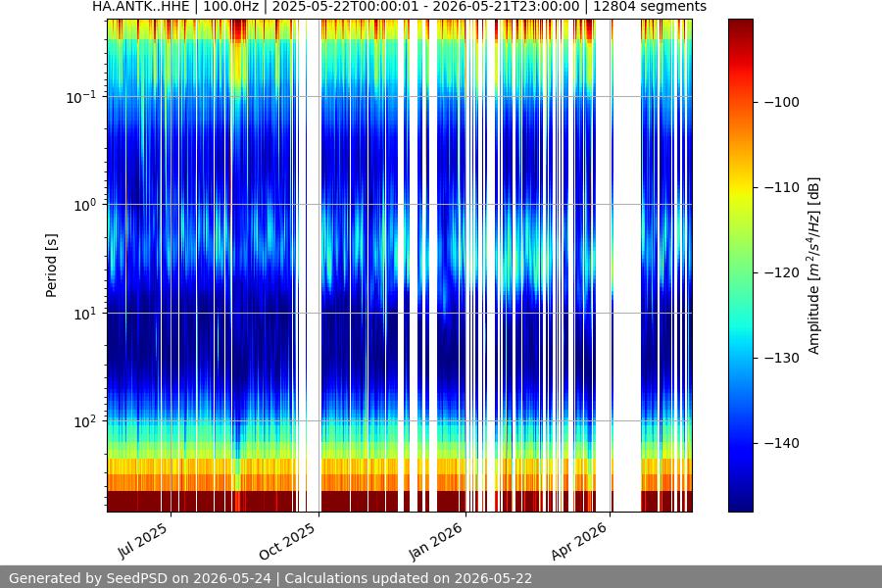The height and width of the screenshot is (588, 882).
Task: Click the 10⁰ period tick label
Action: pos(85,205)
